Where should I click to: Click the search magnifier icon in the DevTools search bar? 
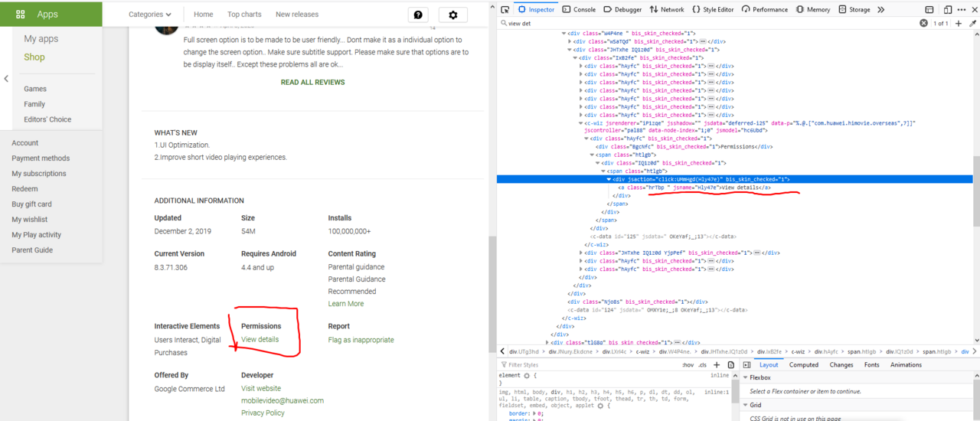[x=504, y=23]
